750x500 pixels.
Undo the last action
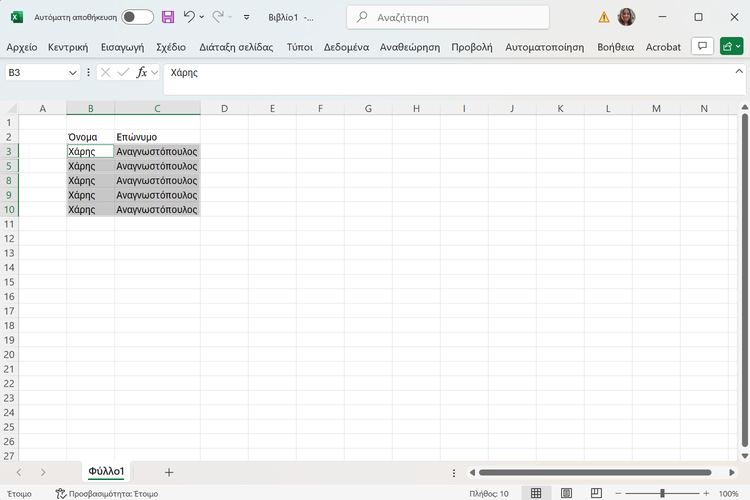(x=189, y=17)
